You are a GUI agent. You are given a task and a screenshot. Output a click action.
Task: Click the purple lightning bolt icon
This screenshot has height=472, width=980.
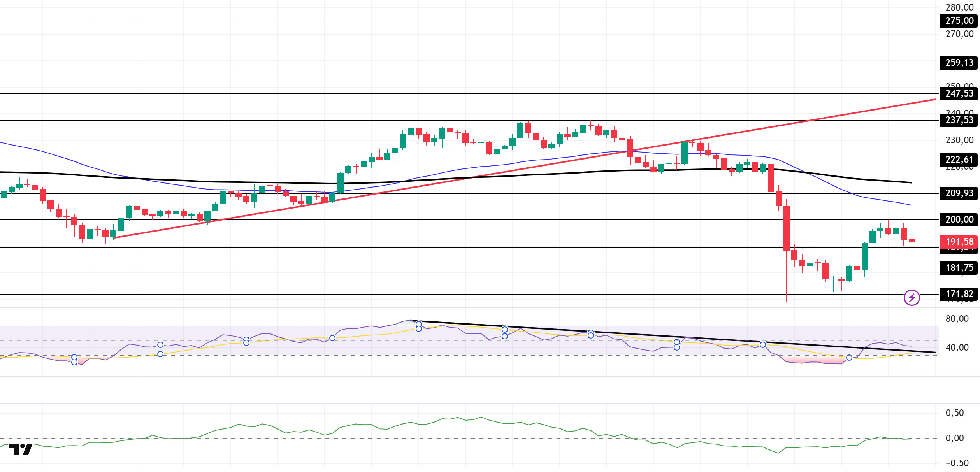(912, 298)
